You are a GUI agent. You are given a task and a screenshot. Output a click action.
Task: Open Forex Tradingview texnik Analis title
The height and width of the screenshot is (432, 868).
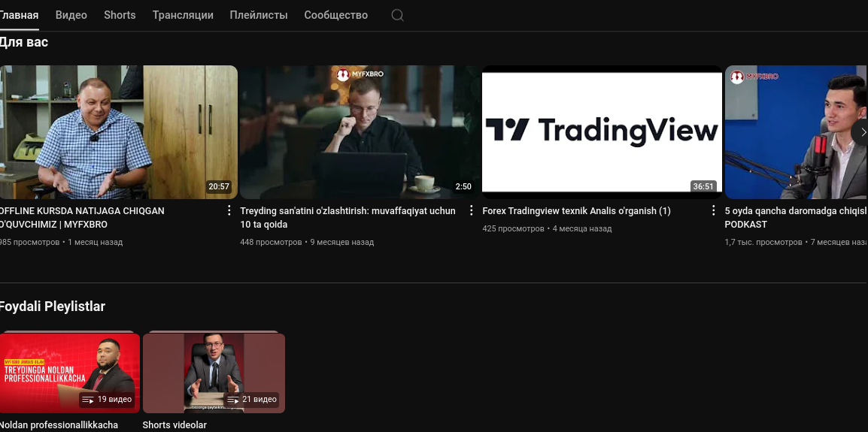[x=576, y=211]
